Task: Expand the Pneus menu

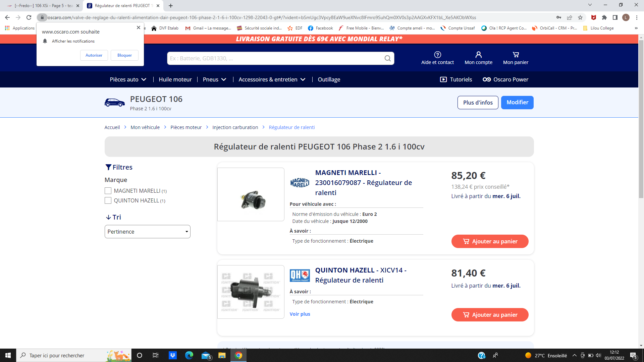Action: (214, 79)
